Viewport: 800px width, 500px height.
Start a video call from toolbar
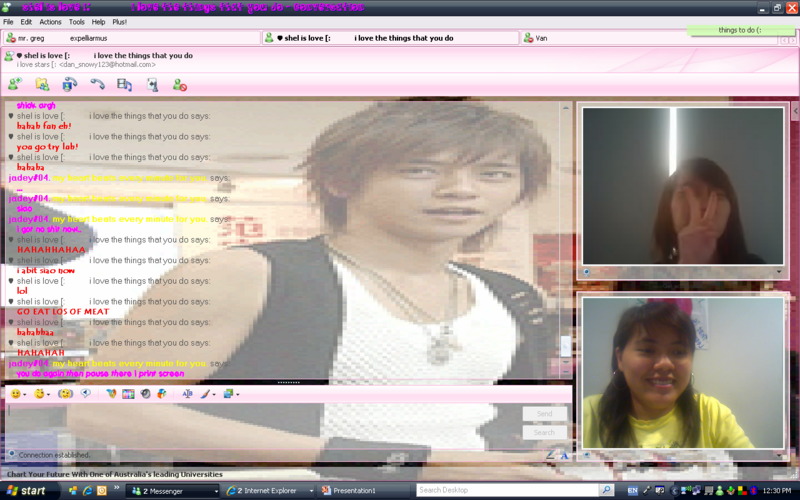pyautogui.click(x=69, y=85)
